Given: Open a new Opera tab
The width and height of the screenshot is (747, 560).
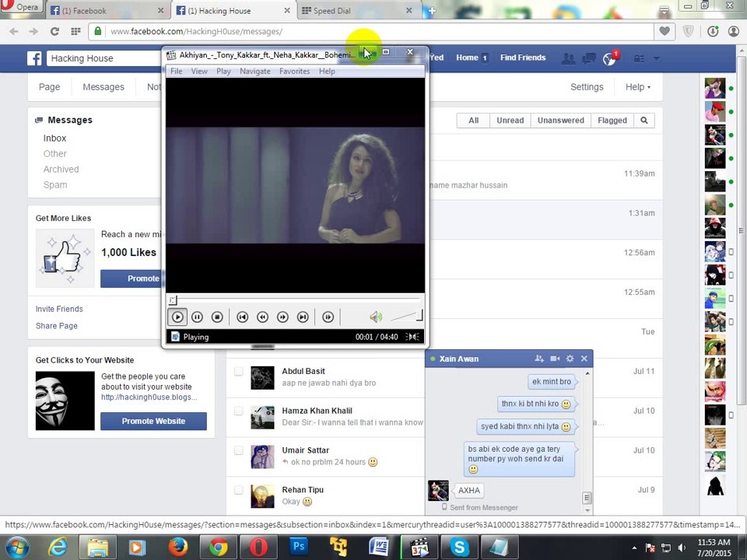Looking at the screenshot, I should [x=431, y=10].
